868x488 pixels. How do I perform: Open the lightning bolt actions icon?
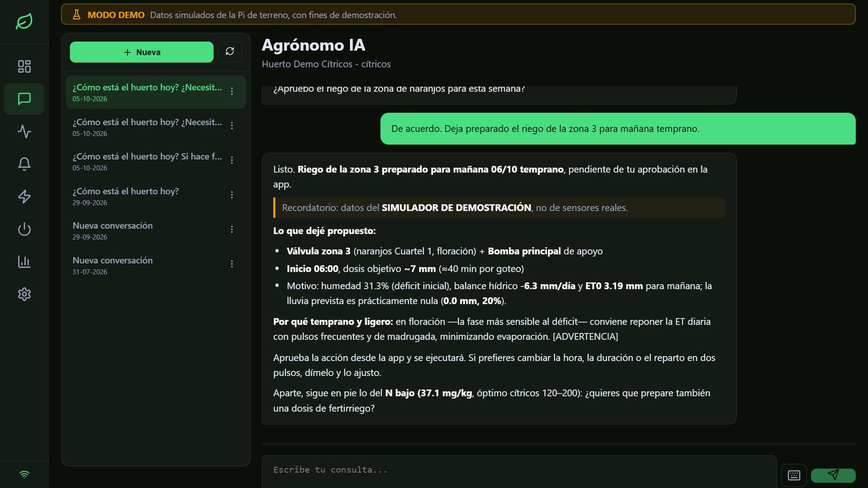24,196
